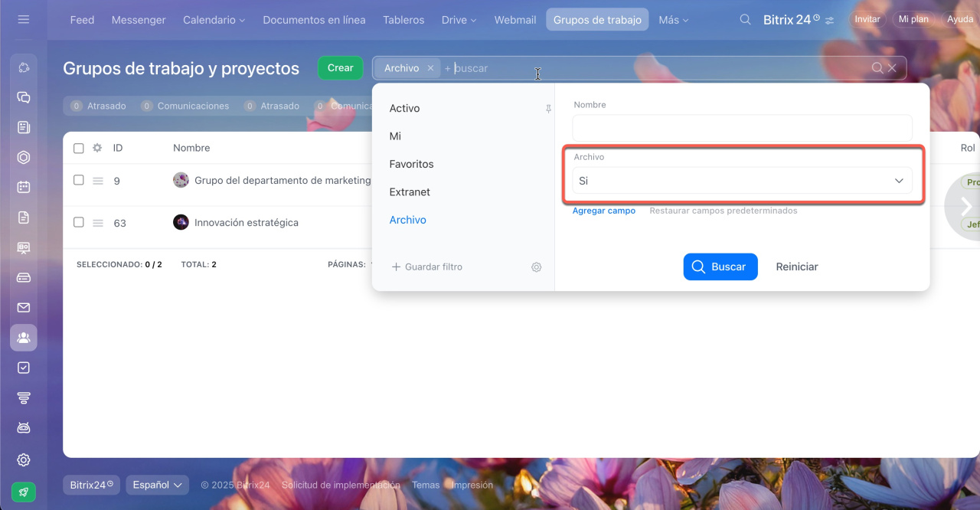Open the Español language selector
This screenshot has width=980, height=510.
pos(157,485)
